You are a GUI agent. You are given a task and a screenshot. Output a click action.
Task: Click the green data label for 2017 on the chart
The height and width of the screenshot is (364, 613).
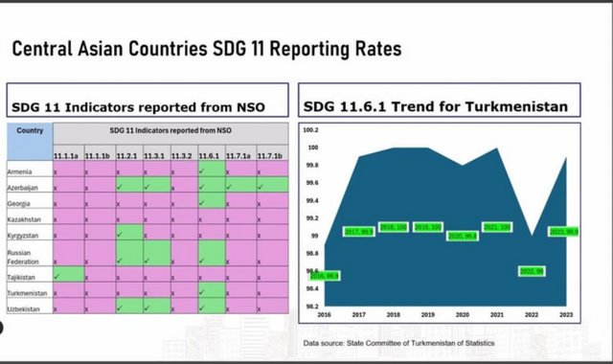(359, 232)
